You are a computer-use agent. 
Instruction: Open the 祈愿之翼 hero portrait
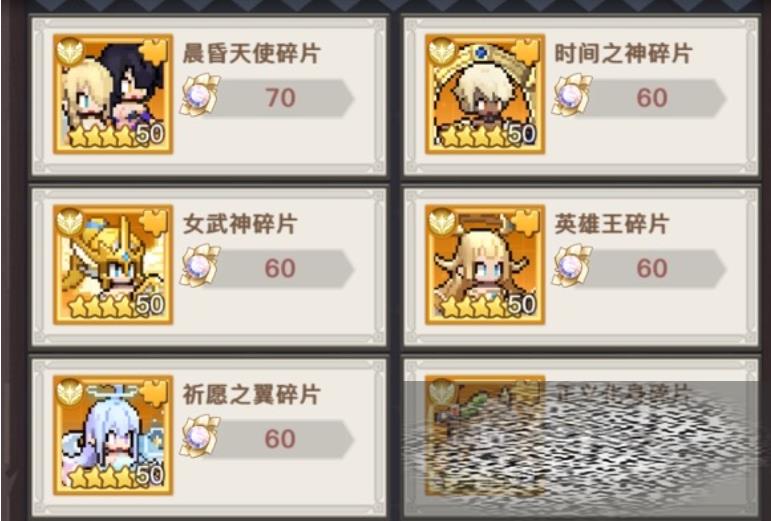coord(113,435)
